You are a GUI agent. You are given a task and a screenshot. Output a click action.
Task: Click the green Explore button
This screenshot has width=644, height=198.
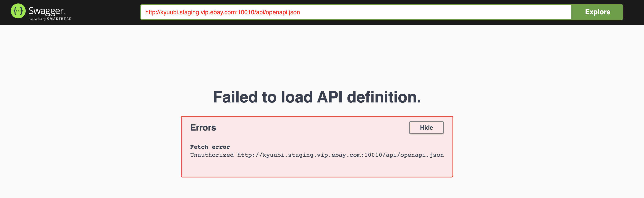(x=597, y=12)
